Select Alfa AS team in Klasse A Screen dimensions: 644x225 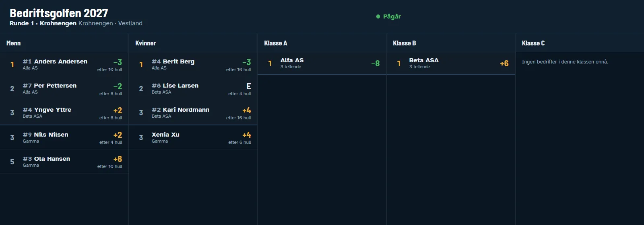pyautogui.click(x=322, y=63)
